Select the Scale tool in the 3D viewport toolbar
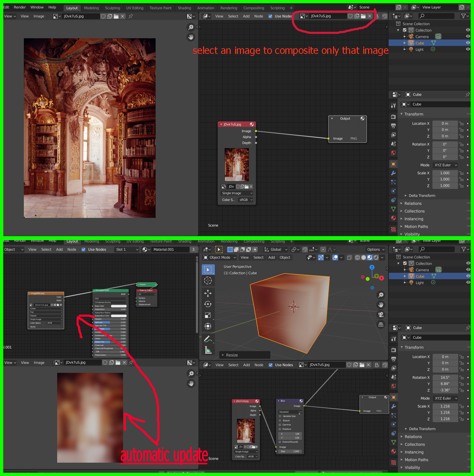Screen dimensions: 474x476 (208, 315)
